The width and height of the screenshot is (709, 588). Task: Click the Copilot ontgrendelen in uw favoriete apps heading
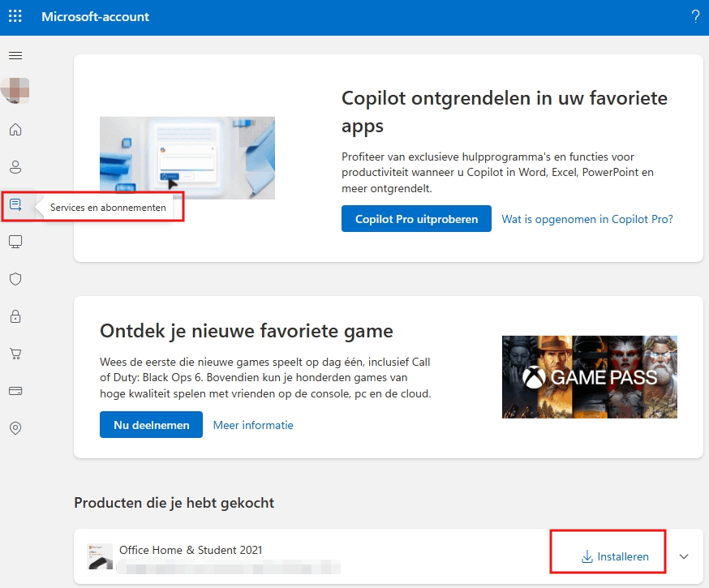click(504, 112)
